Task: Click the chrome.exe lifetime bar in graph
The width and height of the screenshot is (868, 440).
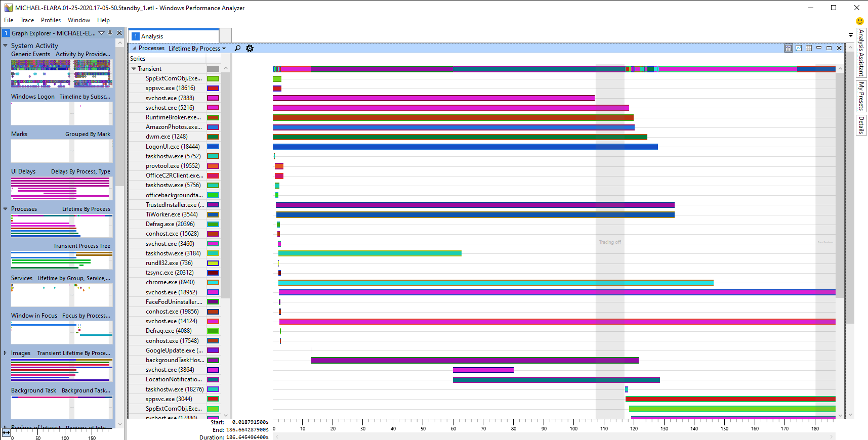Action: point(496,283)
